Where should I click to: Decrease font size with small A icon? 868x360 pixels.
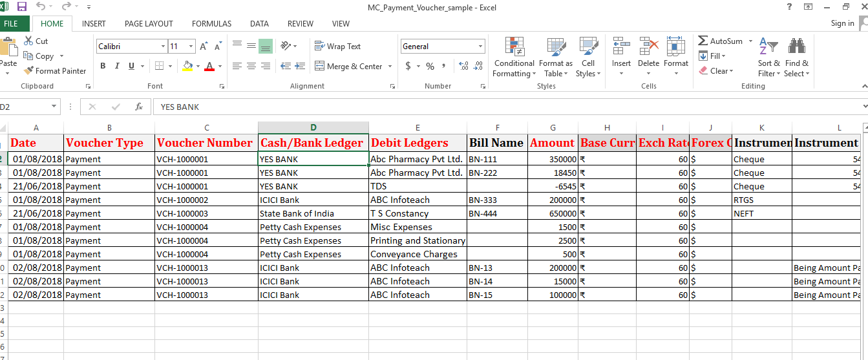point(218,47)
